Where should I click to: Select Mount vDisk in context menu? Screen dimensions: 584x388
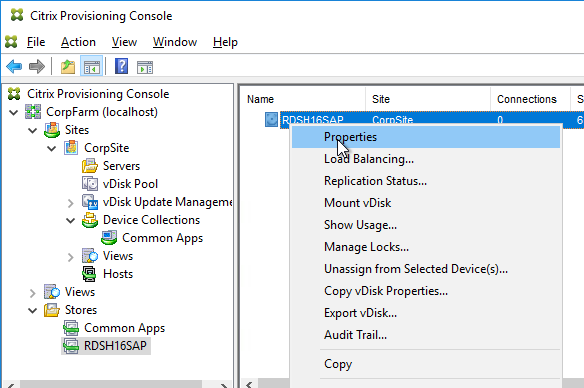(426, 203)
